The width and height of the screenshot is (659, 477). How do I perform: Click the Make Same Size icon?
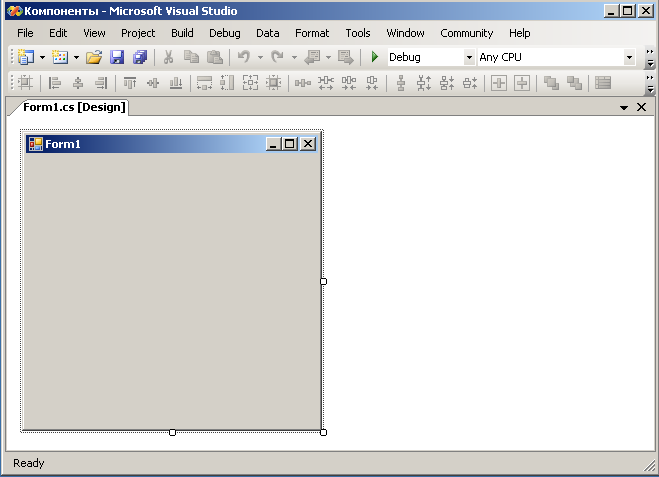[250, 83]
